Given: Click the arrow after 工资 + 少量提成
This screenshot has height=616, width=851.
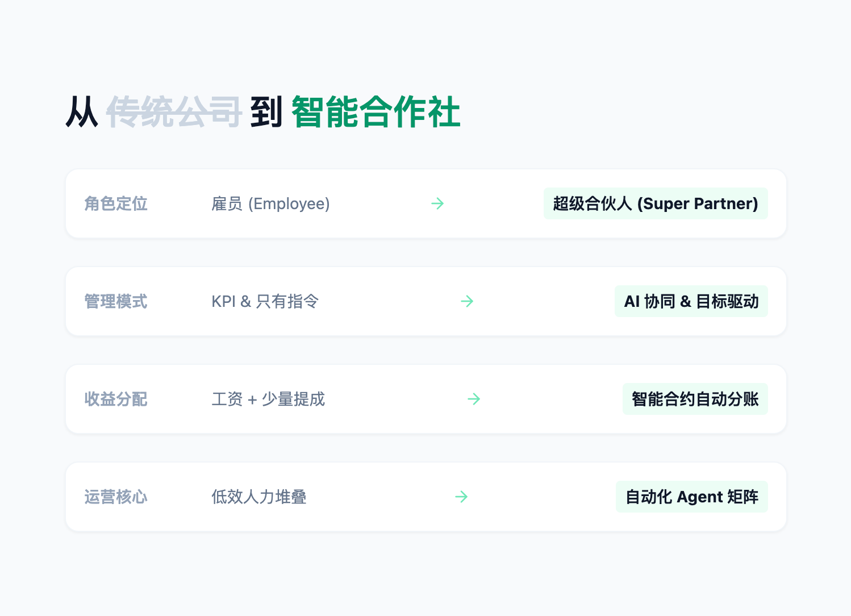Looking at the screenshot, I should point(474,399).
